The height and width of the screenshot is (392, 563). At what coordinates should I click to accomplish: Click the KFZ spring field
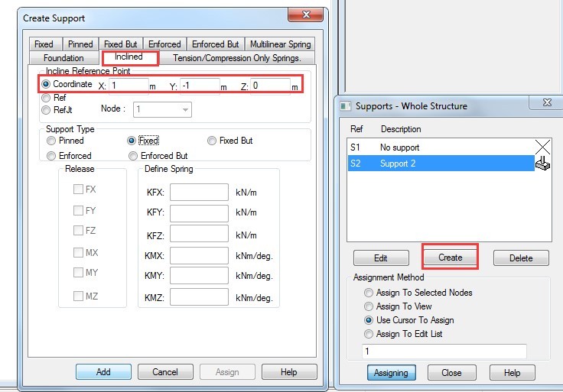coord(199,234)
